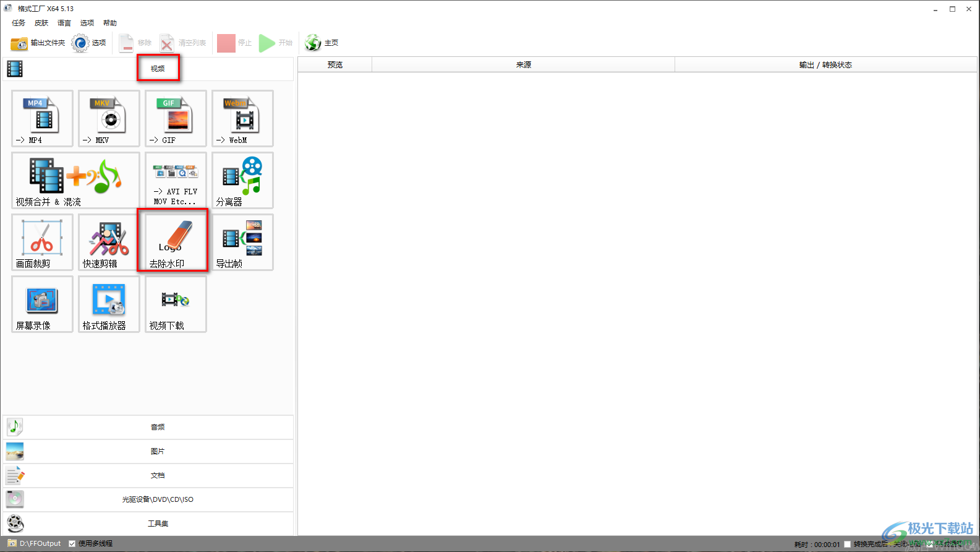Open the 分离器 splitter tool
This screenshot has height=552, width=980.
click(242, 180)
